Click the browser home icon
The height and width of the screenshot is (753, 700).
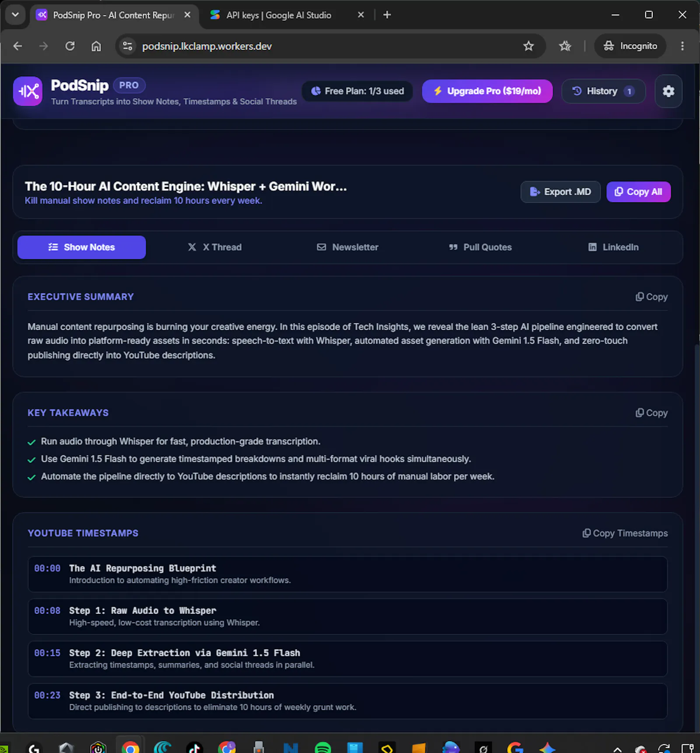click(x=96, y=46)
